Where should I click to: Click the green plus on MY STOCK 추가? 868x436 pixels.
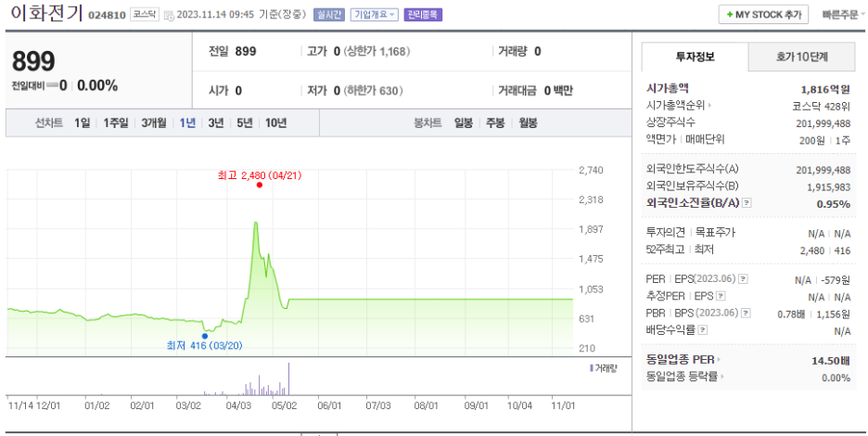pyautogui.click(x=730, y=15)
